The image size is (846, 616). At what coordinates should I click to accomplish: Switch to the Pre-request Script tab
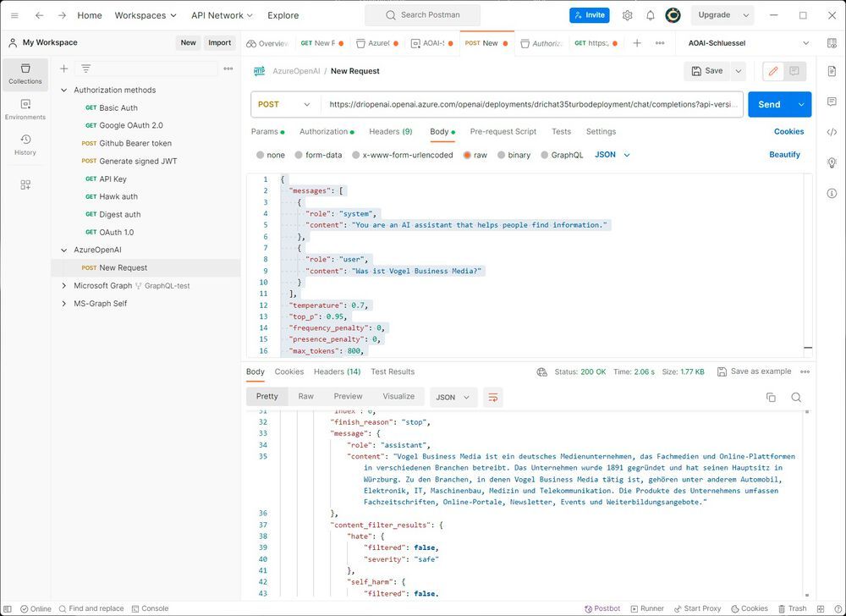[x=503, y=132]
